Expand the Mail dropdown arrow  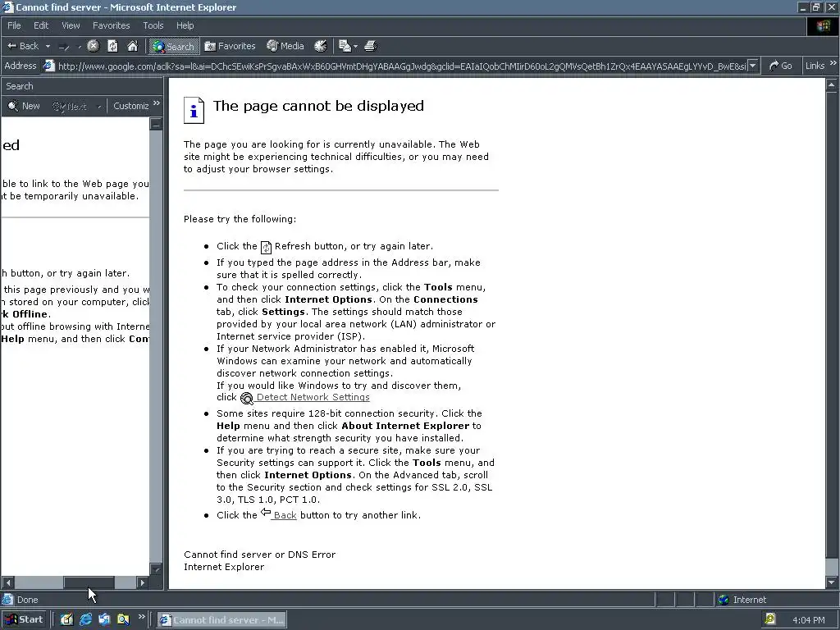(x=355, y=47)
